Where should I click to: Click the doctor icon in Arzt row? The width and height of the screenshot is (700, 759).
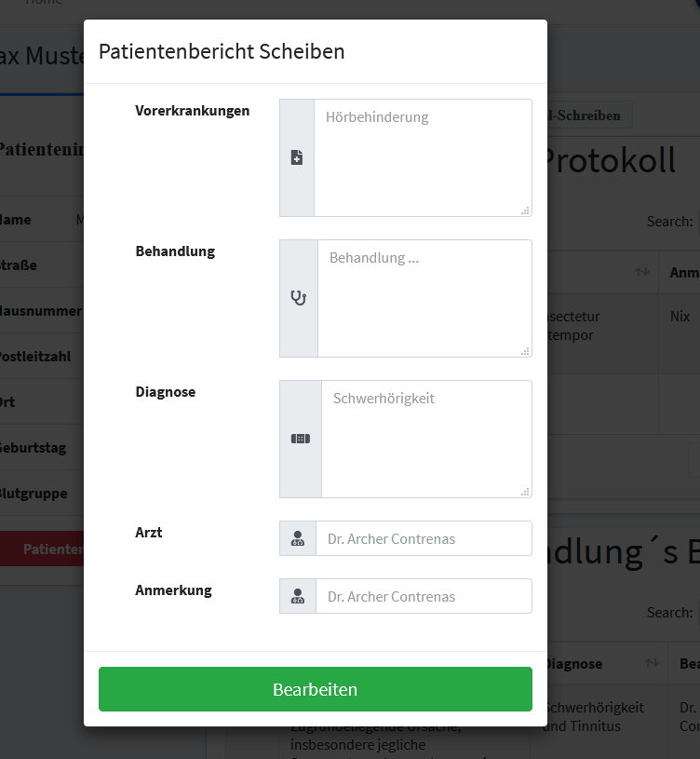[x=298, y=538]
